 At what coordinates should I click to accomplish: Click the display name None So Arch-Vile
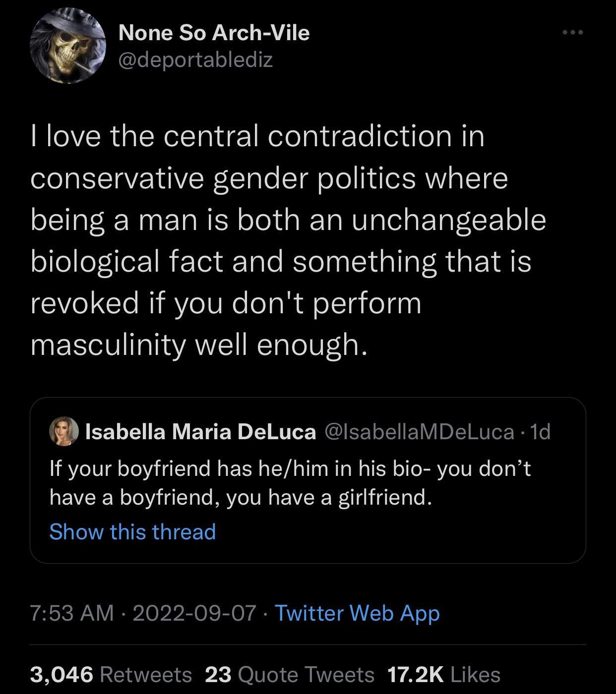coord(214,33)
